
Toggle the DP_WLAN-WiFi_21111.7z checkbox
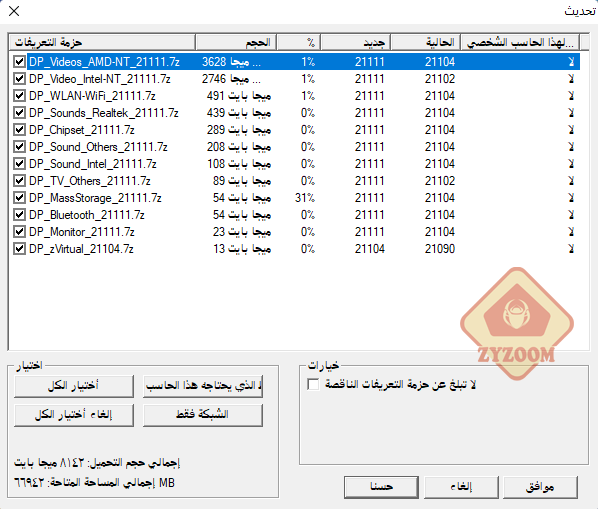point(19,96)
